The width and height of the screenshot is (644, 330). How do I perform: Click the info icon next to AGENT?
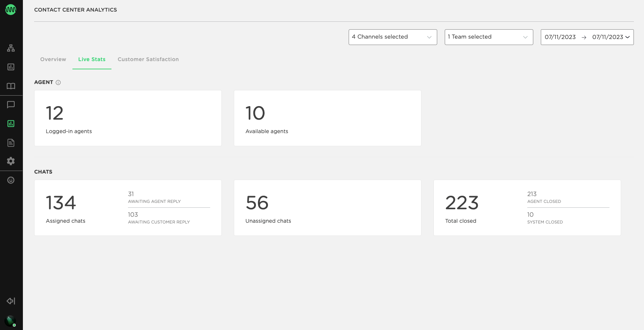[58, 82]
